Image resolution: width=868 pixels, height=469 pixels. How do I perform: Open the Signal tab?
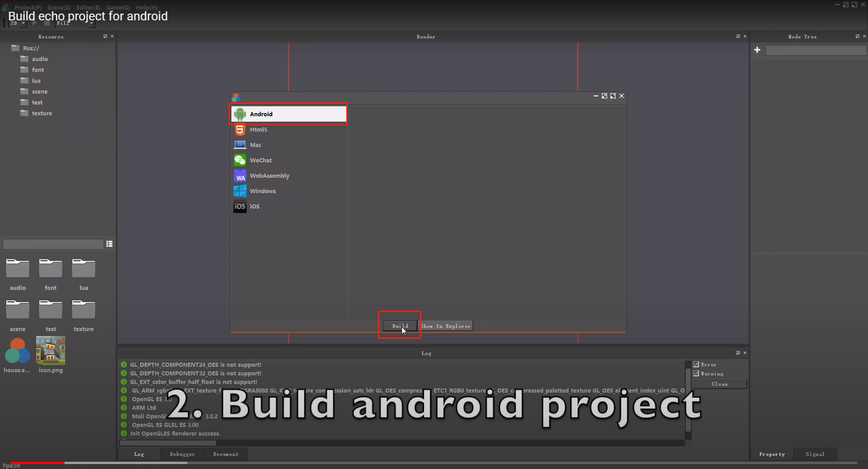click(x=815, y=454)
